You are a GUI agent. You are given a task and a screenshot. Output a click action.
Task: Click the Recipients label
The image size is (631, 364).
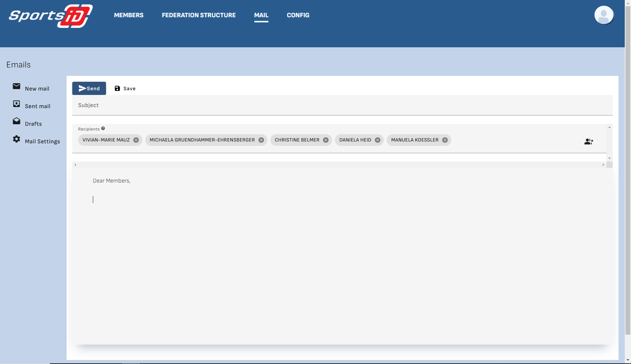click(89, 129)
